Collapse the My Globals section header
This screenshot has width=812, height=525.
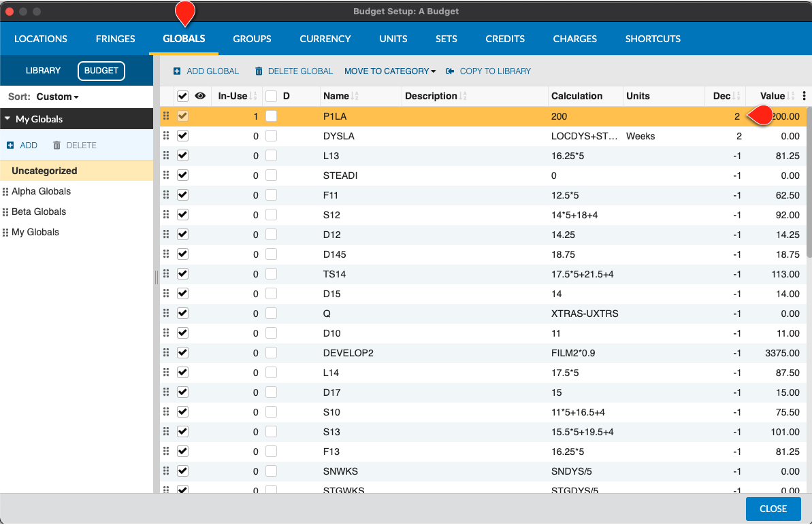[x=77, y=119]
